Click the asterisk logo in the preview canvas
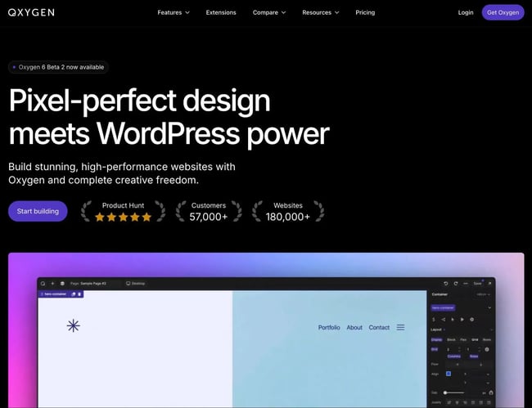Viewport: 532px width, 408px height. [x=74, y=326]
